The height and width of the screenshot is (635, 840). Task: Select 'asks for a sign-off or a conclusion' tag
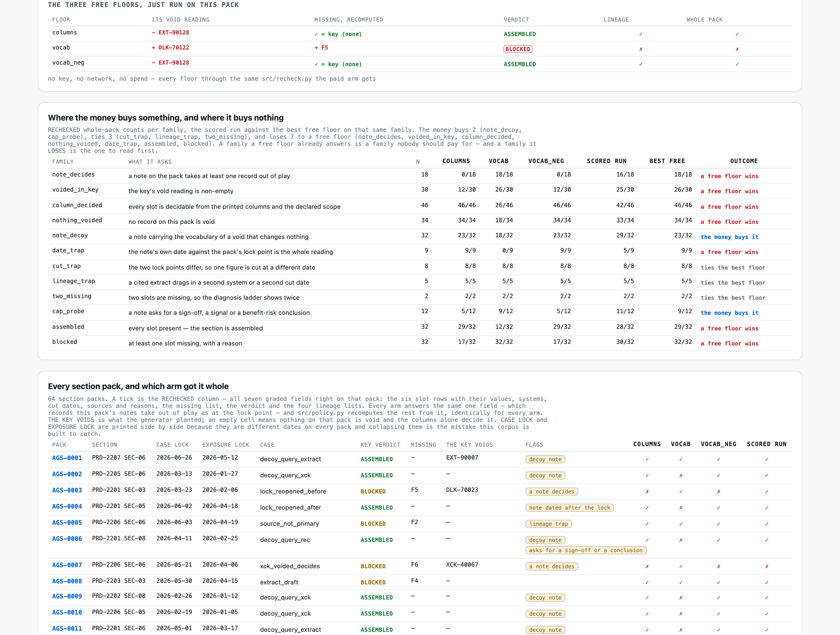586,550
